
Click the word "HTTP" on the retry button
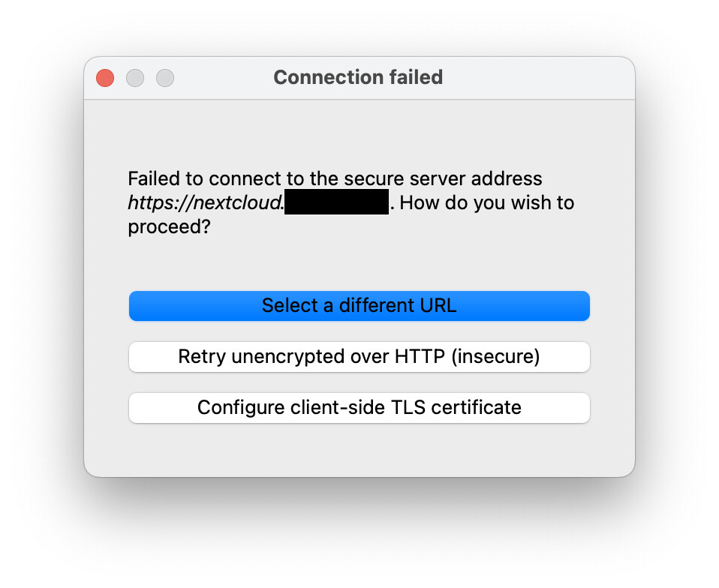[421, 357]
